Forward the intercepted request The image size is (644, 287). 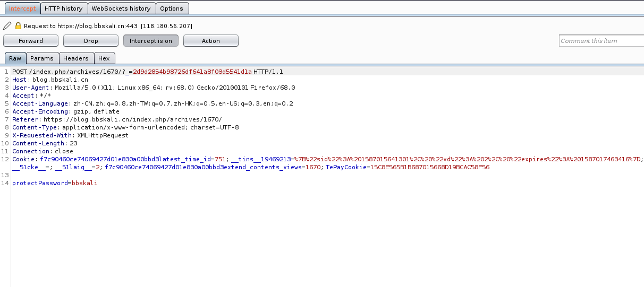click(x=31, y=41)
